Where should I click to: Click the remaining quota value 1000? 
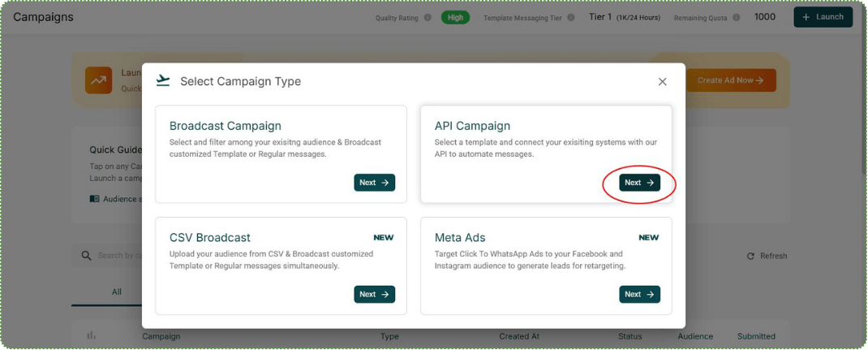765,17
